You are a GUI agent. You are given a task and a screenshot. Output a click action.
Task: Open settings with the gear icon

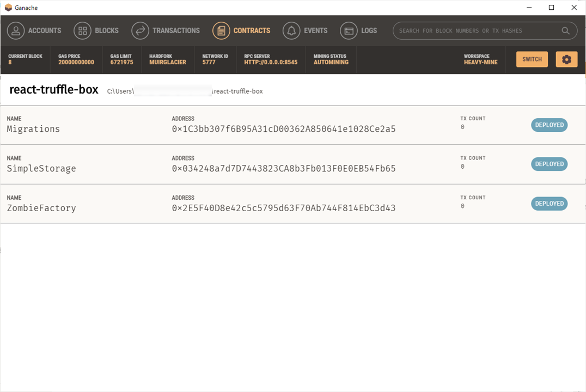[566, 59]
